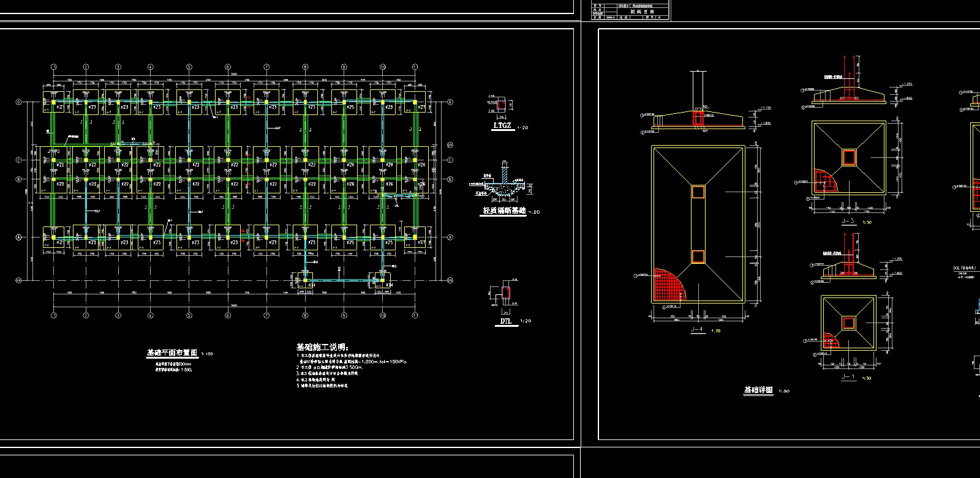Click the 基础施工说明 notes heading
The image size is (980, 478).
[x=322, y=347]
